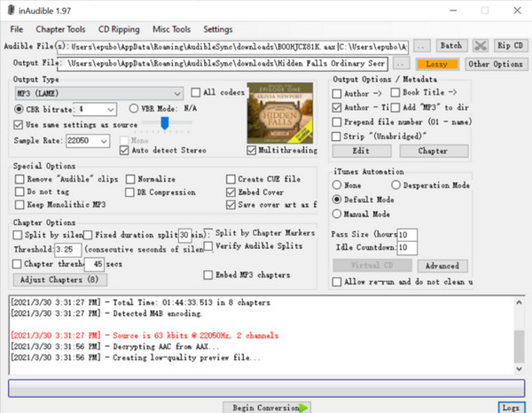
Task: Enable the Author -> checkbox
Action: [337, 93]
